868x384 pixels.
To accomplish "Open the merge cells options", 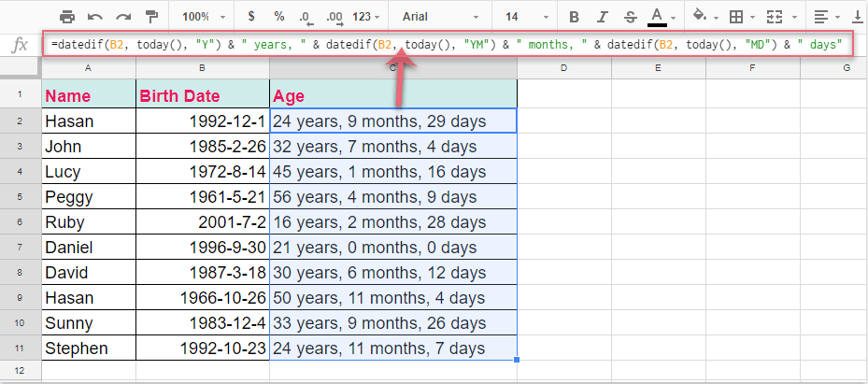I will pyautogui.click(x=780, y=17).
